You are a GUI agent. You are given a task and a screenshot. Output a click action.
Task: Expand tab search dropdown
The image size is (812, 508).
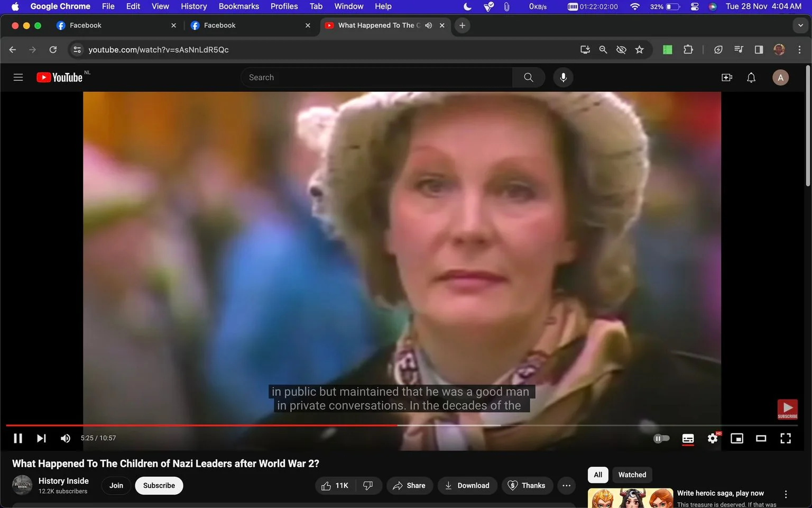pos(800,25)
